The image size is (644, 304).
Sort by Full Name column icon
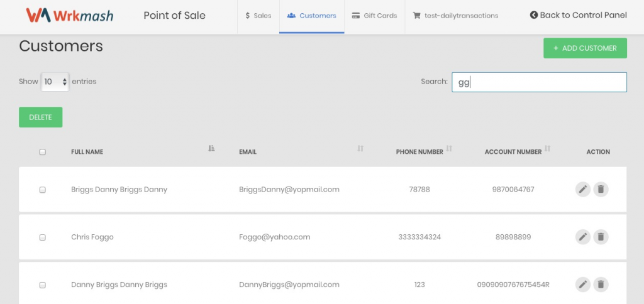point(211,148)
